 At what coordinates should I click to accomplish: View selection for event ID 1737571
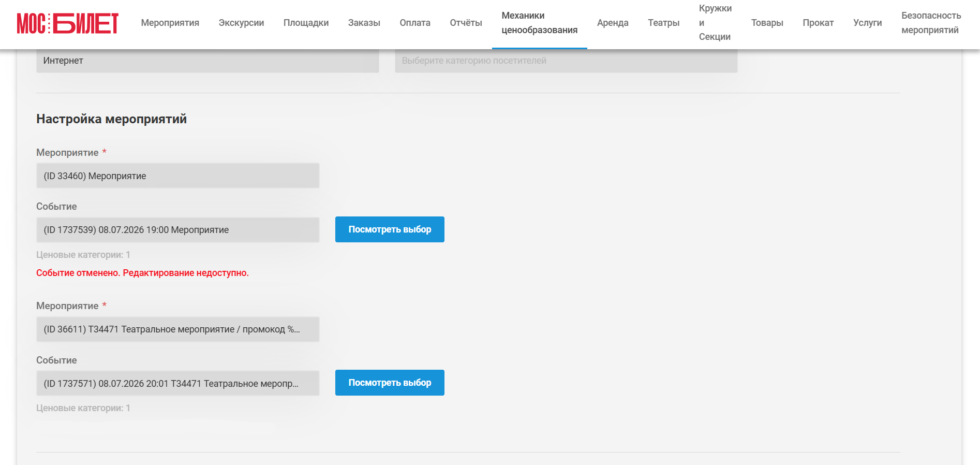390,383
